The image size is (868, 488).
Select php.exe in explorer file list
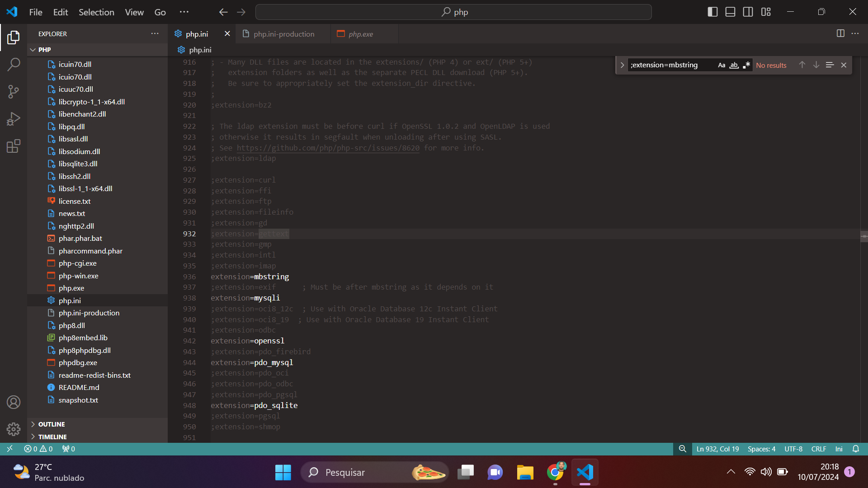(97, 288)
